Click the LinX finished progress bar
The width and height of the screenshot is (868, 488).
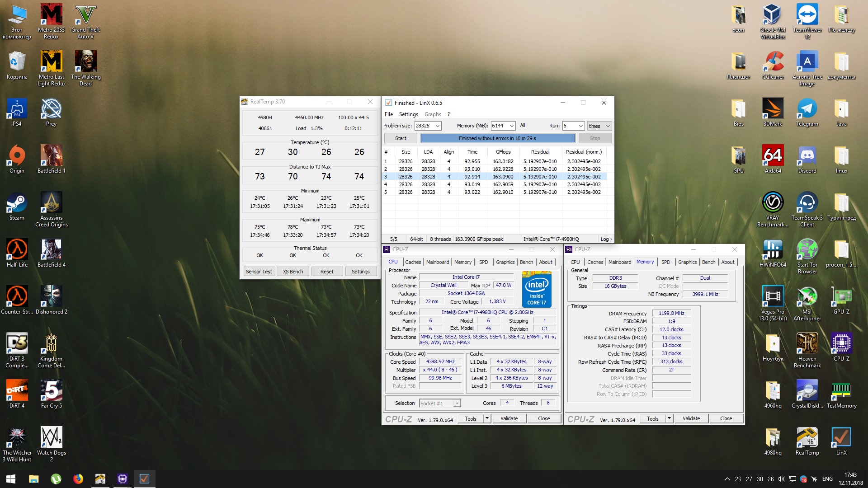coord(497,138)
